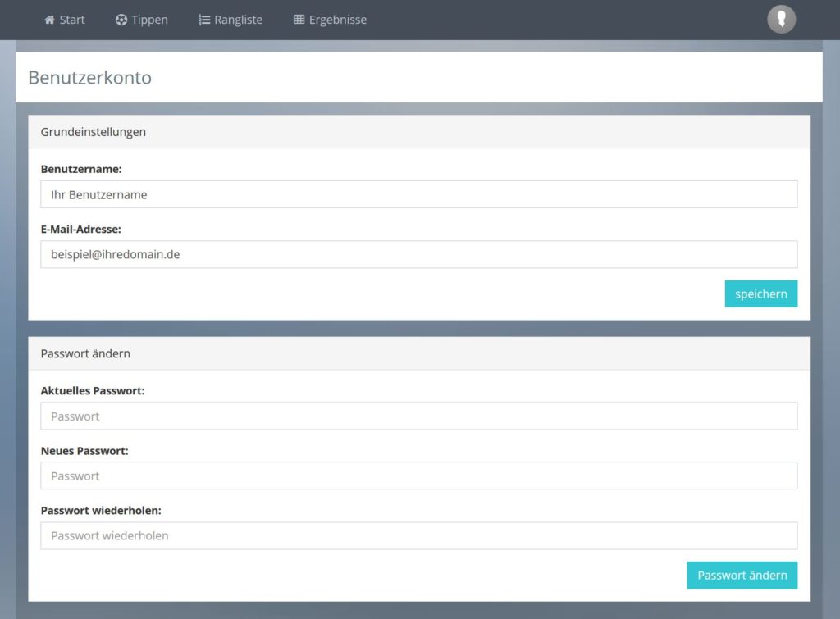Viewport: 840px width, 619px height.
Task: Click the ranked list icon beside Rangliste
Action: tap(204, 20)
